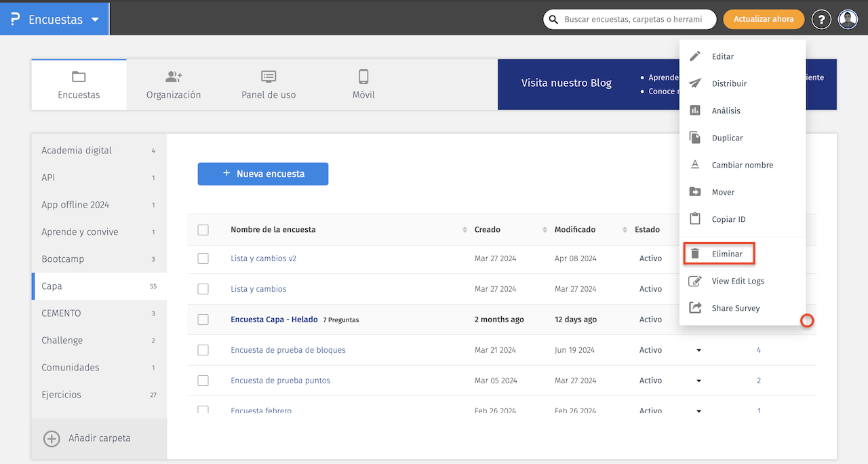This screenshot has width=868, height=464.
Task: Click the bar chart Análisis icon
Action: [695, 111]
